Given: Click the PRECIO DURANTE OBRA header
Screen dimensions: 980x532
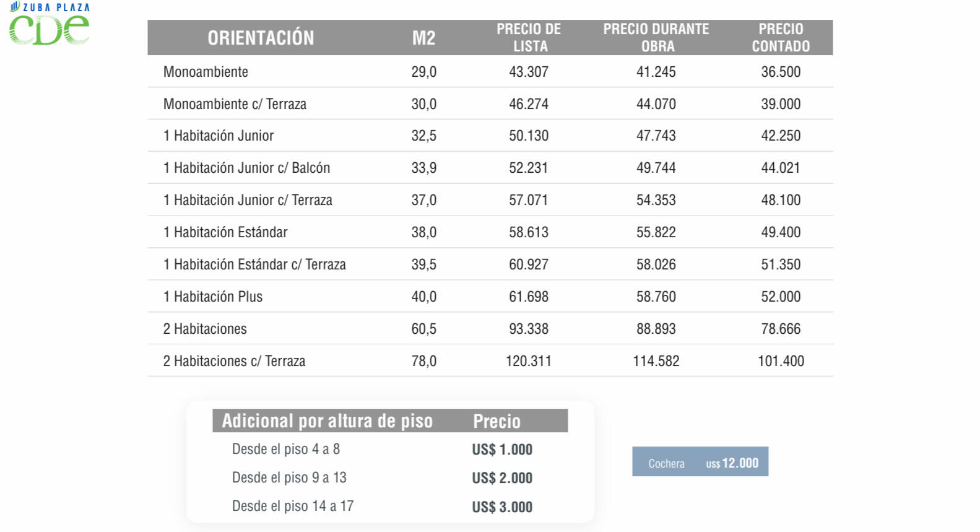Looking at the screenshot, I should [x=656, y=38].
